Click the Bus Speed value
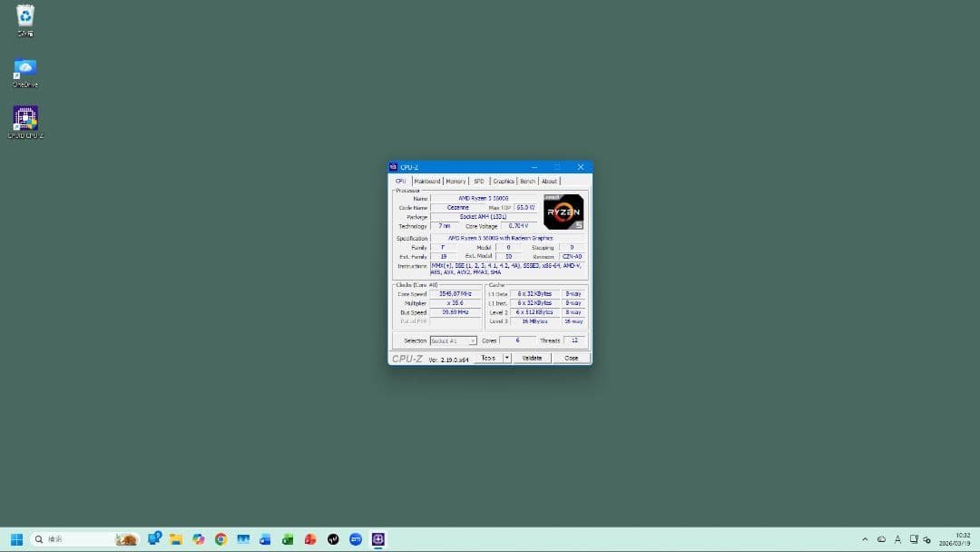This screenshot has width=980, height=552. 455,312
